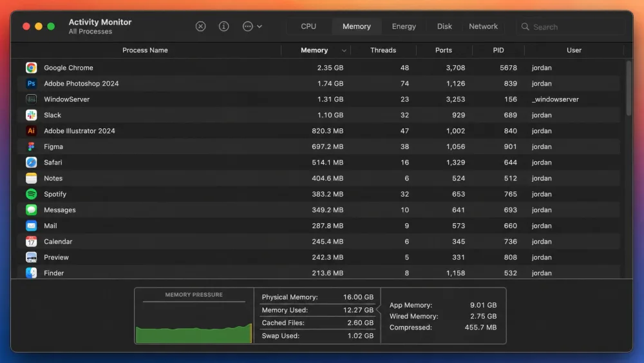Click the Mail envelope icon
This screenshot has height=363, width=644.
pos(31,226)
